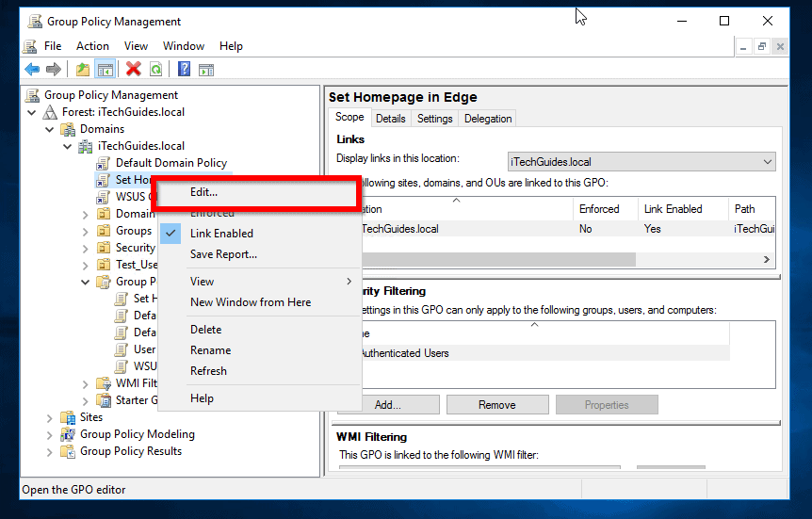
Task: Expand the Groups OU node
Action: coord(86,232)
